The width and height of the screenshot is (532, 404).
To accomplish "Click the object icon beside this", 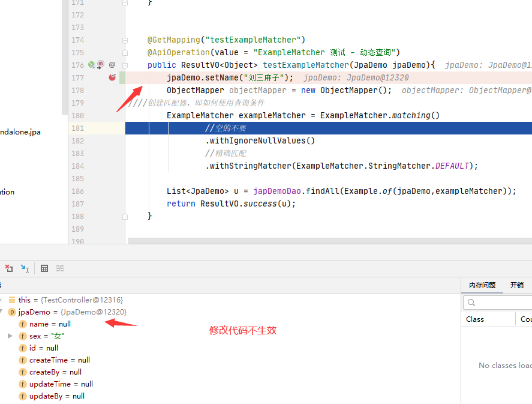I will pyautogui.click(x=12, y=300).
